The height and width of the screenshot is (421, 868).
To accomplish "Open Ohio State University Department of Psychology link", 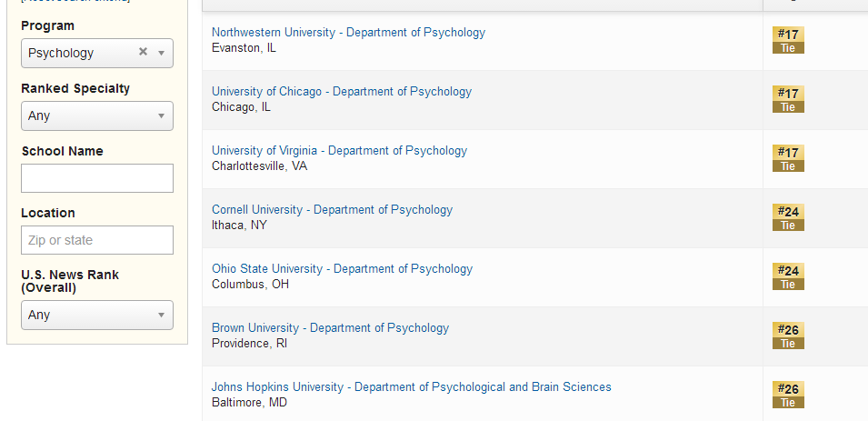I will pyautogui.click(x=342, y=268).
